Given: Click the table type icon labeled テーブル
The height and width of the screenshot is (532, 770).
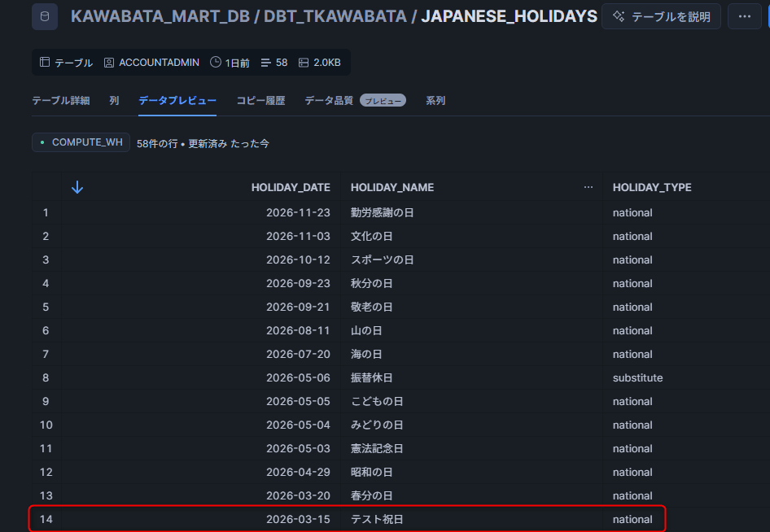Looking at the screenshot, I should pos(45,62).
